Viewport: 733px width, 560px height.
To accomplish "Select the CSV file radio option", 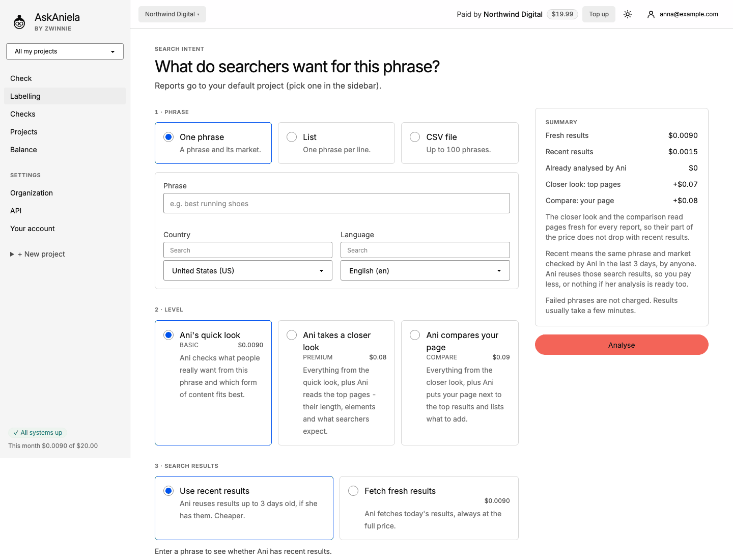I will (415, 137).
